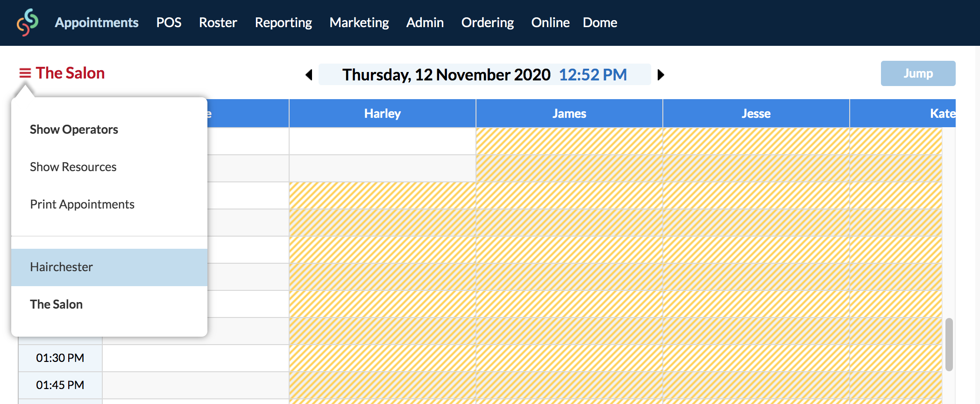Click the Jump button
The image size is (980, 404).
tap(918, 73)
